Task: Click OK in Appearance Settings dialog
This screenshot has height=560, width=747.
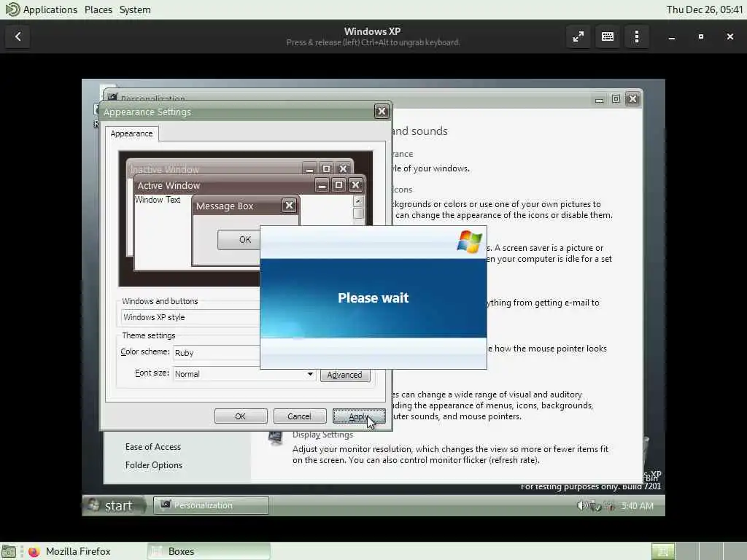Action: tap(241, 416)
